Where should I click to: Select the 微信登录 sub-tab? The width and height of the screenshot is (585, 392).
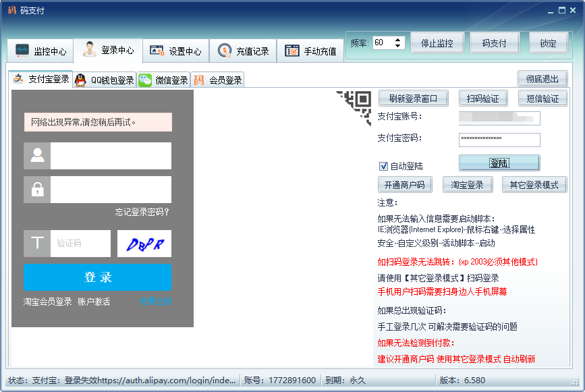click(x=163, y=80)
